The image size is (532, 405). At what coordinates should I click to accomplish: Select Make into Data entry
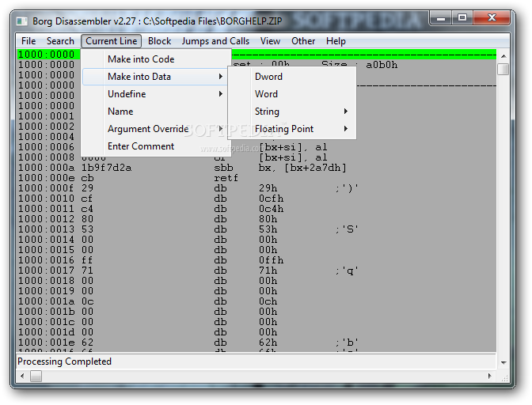(155, 77)
